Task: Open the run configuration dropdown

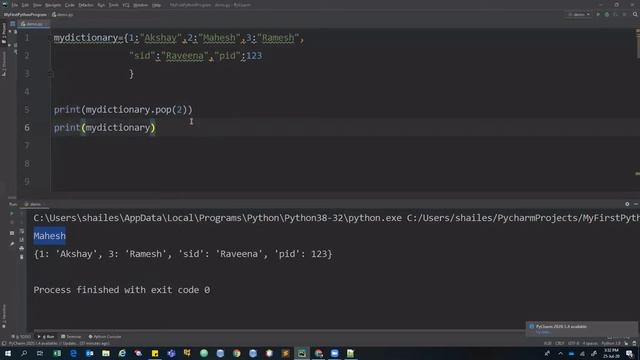Action: 579,14
